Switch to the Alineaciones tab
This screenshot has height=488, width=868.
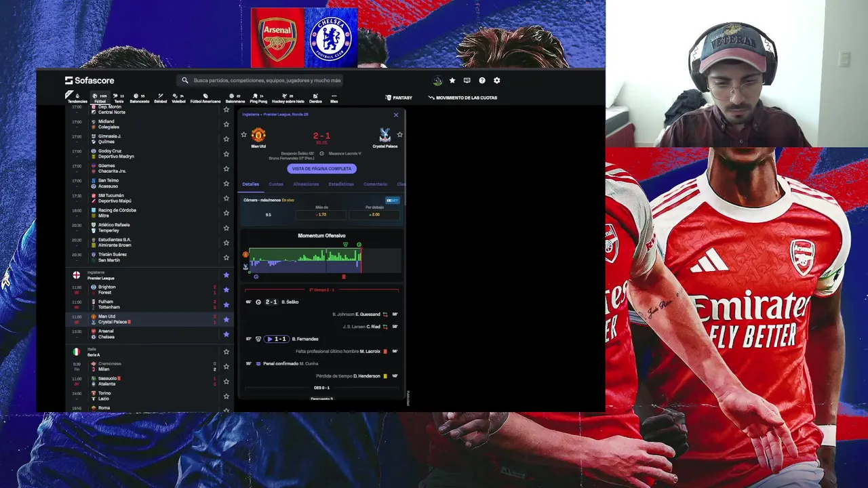coord(306,184)
